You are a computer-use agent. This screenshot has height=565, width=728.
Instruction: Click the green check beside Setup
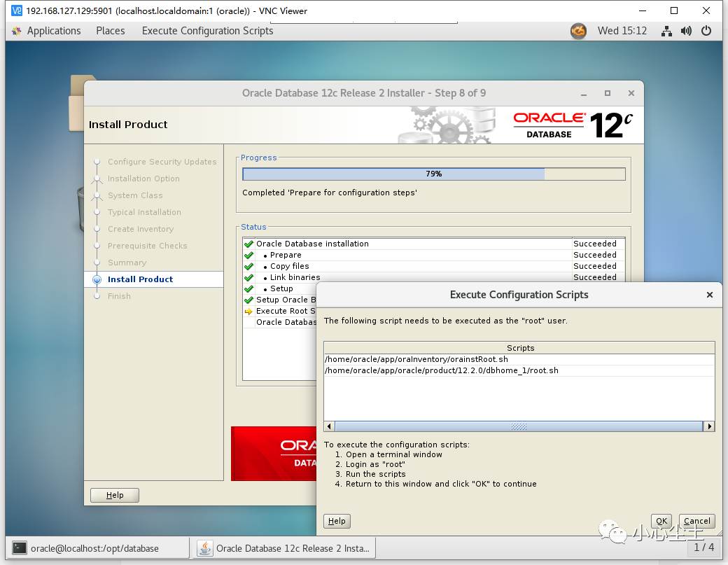(249, 288)
